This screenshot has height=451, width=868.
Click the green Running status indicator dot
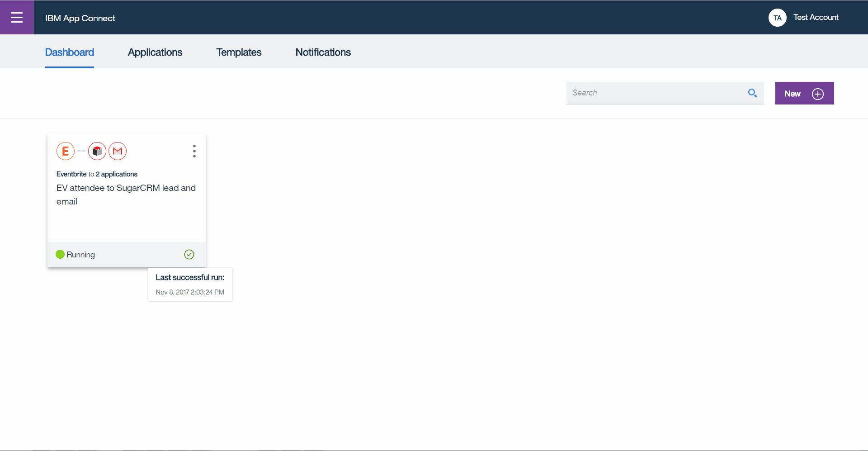60,254
